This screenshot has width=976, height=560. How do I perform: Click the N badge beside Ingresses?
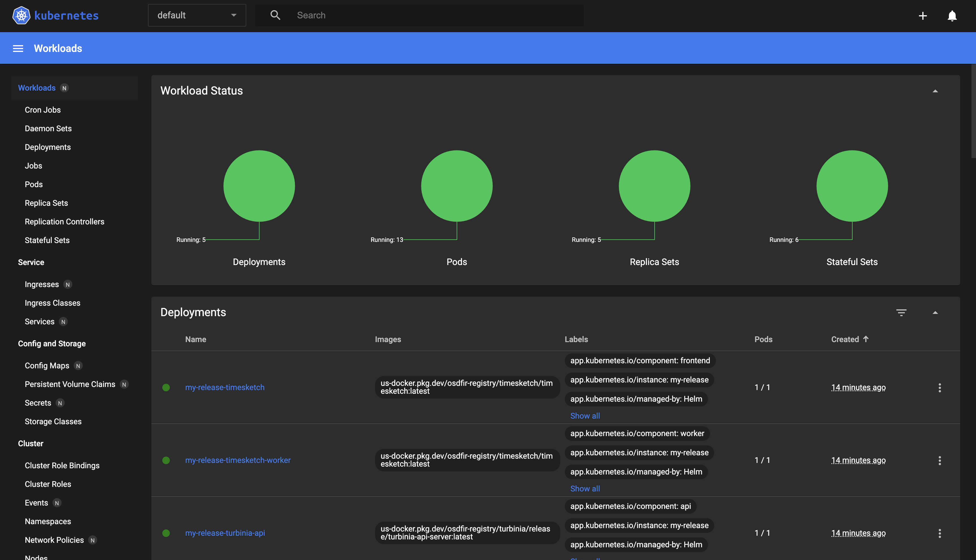click(x=68, y=285)
